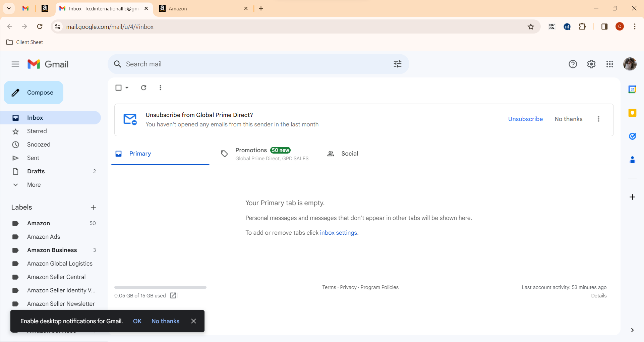
Task: Open storage management external link icon
Action: point(173,295)
